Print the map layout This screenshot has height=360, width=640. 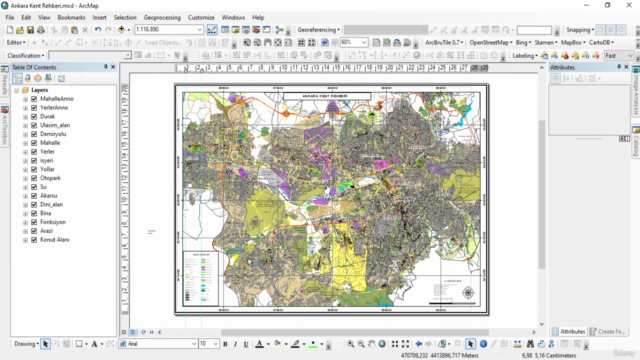41,30
